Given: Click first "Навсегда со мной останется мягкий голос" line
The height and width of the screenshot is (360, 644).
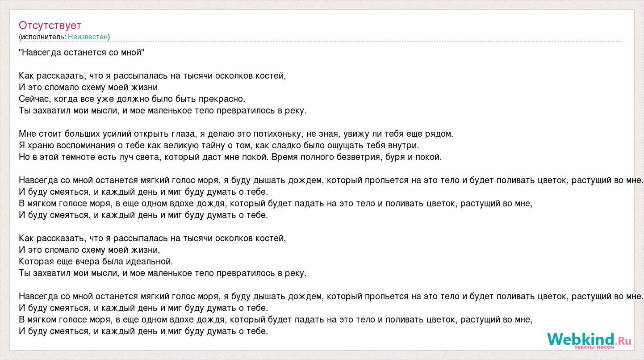Looking at the screenshot, I should 331,180.
